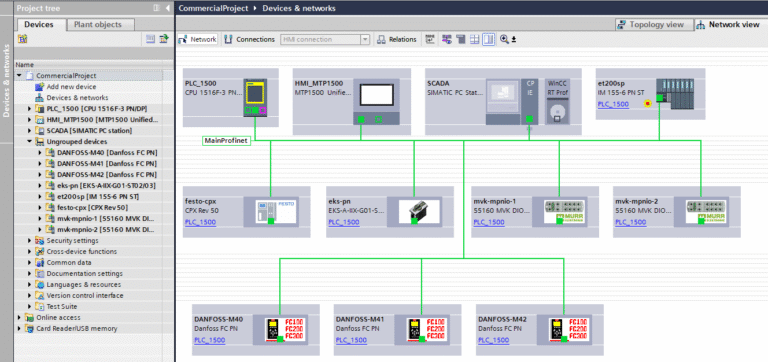
Task: Click PLC_1500 link under mvk-mpnio-1
Action: (489, 222)
